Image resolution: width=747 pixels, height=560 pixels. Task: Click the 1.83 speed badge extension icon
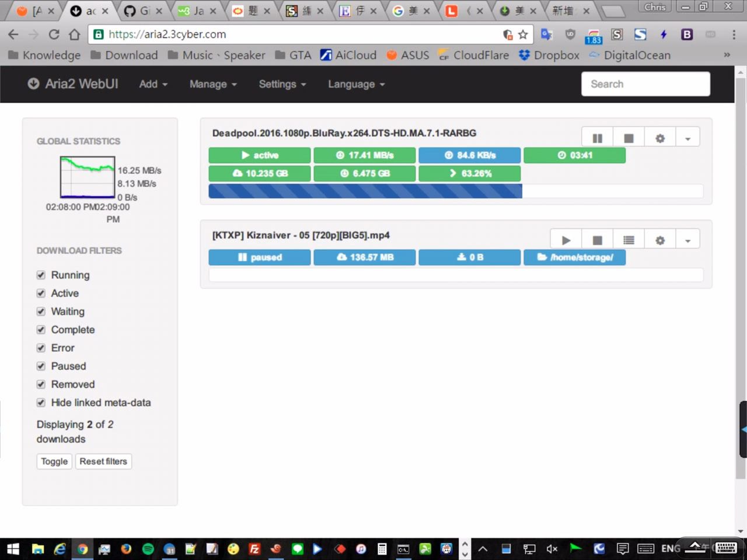pos(594,36)
